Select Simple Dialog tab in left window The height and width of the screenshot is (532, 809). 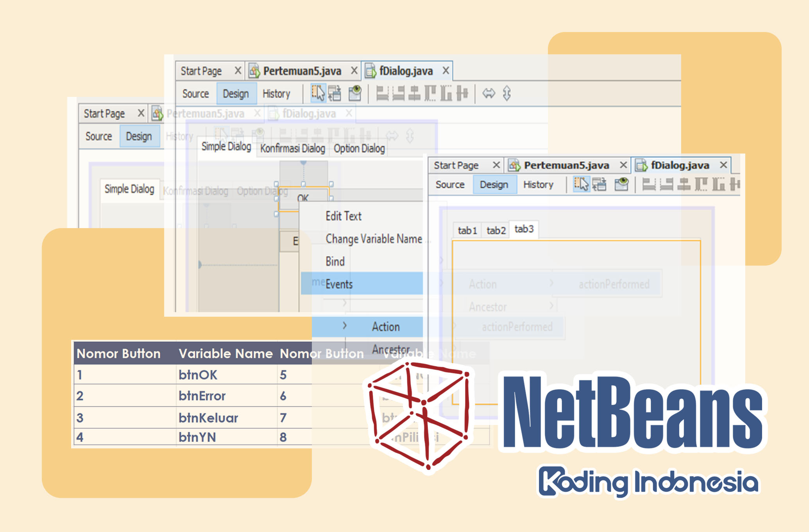coord(129,189)
